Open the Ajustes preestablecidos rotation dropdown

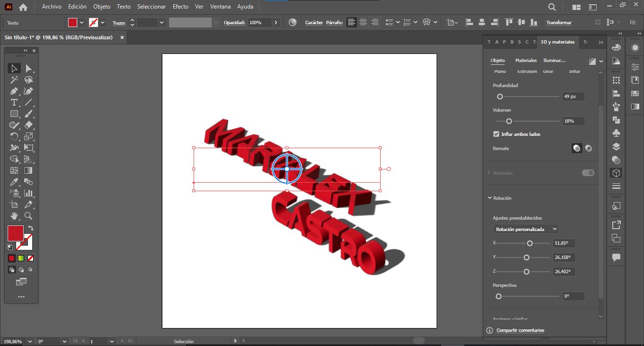526,229
